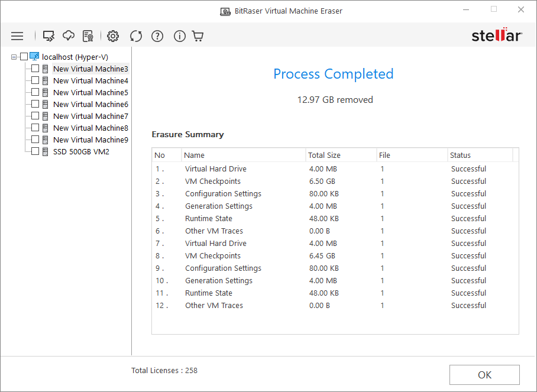Click the Status column header
537x392 pixels.
(x=480, y=155)
